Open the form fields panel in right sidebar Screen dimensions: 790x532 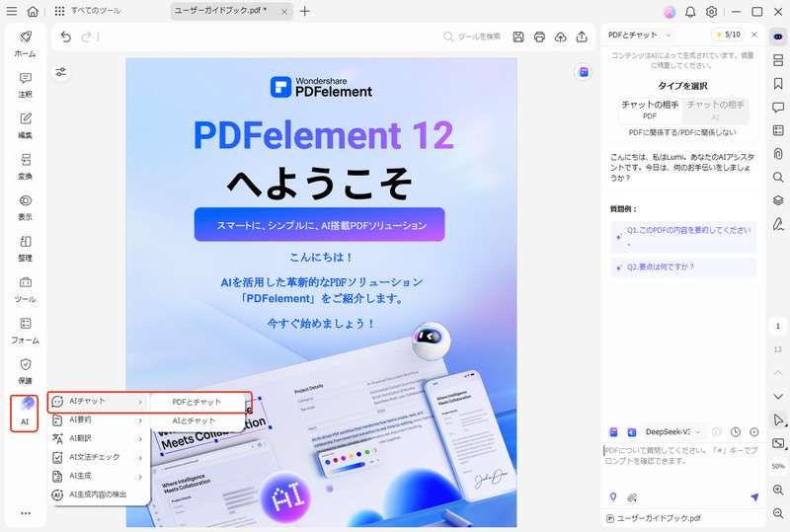pos(778,130)
